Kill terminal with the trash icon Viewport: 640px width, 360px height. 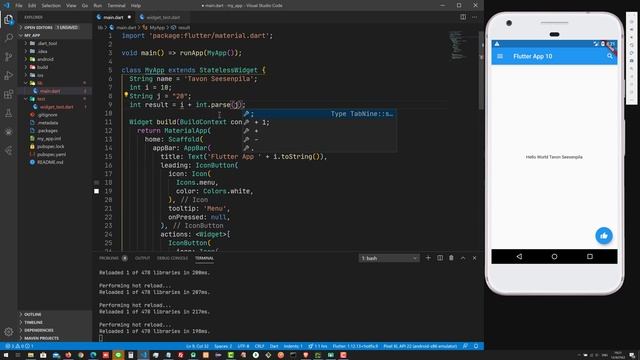click(451, 258)
